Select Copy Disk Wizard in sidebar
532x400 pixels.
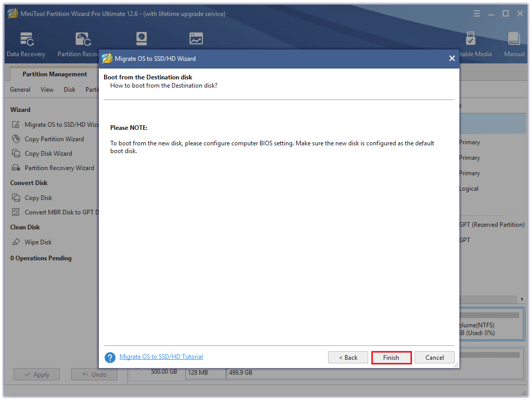pos(48,154)
